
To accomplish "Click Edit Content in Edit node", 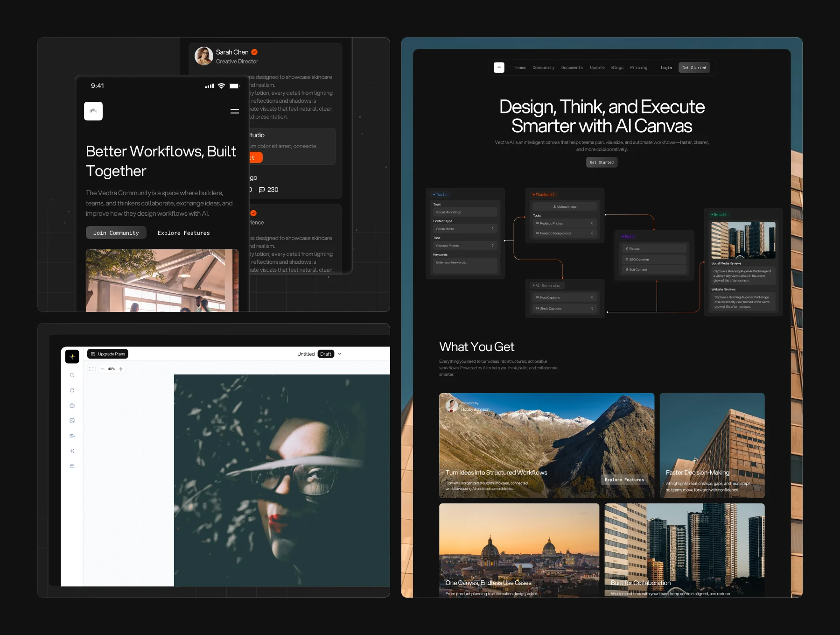I will (654, 269).
